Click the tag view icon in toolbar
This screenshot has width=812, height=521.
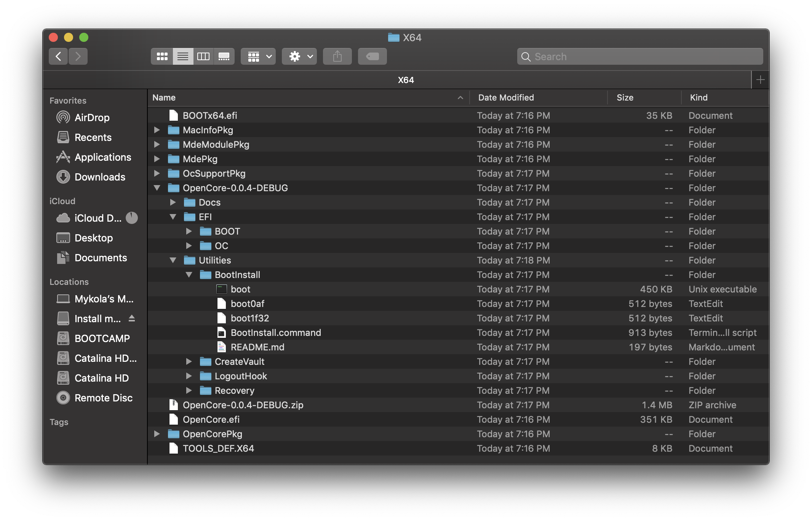(372, 56)
